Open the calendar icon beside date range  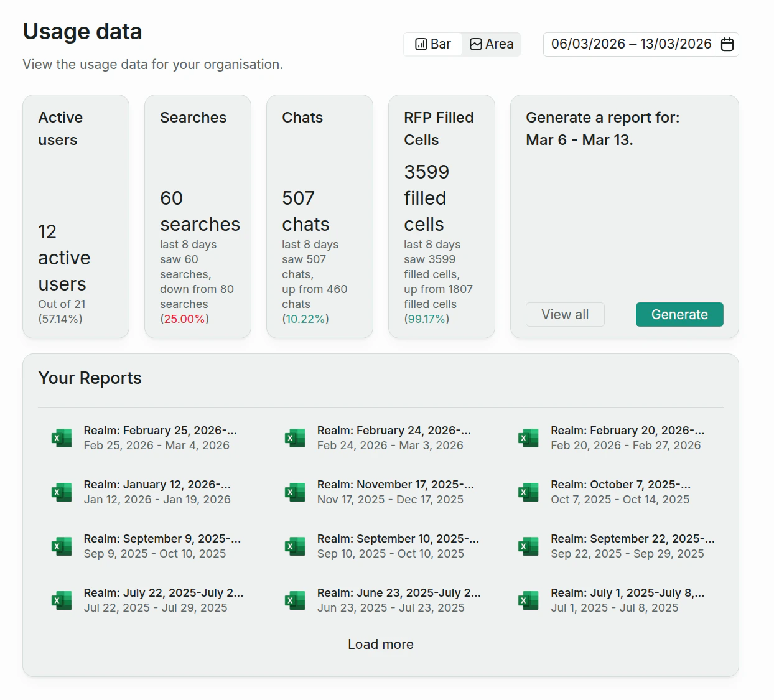click(x=727, y=44)
